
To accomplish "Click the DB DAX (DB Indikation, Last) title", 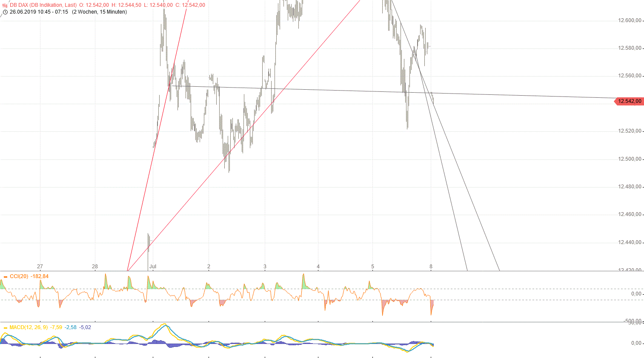I will 43,5.
